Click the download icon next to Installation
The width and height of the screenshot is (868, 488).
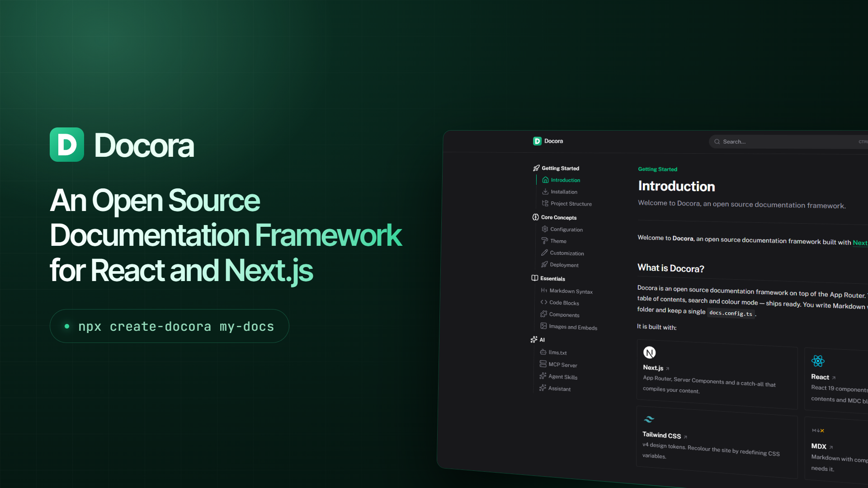[545, 192]
